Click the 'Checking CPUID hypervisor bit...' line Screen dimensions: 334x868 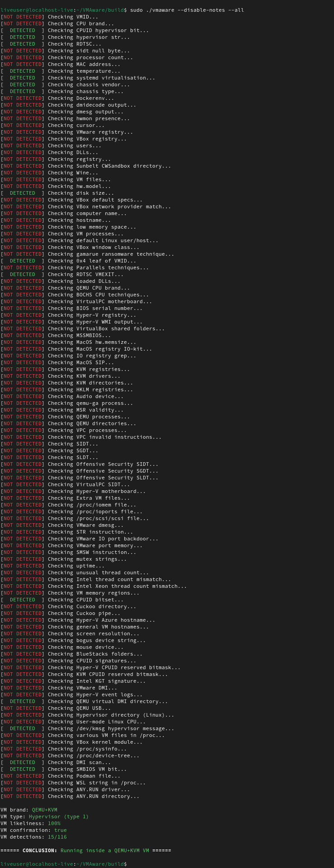coord(98,30)
